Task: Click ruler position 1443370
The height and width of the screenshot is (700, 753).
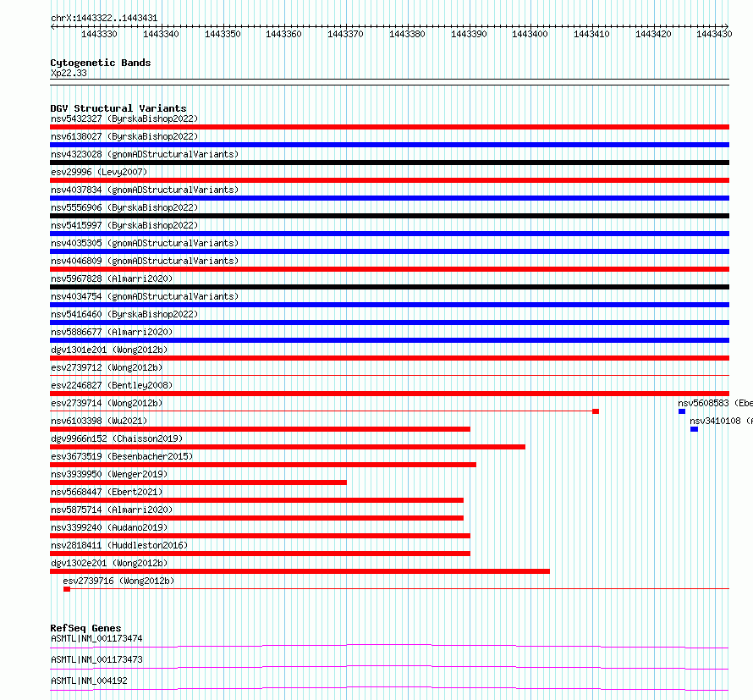Action: pyautogui.click(x=345, y=34)
